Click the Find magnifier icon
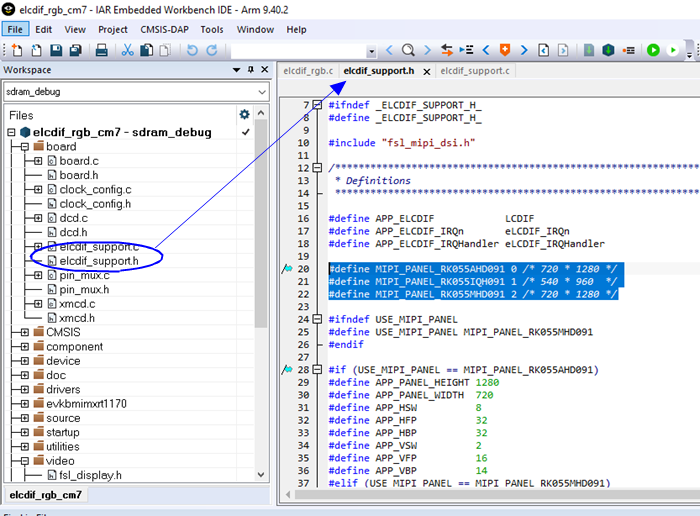 tap(408, 50)
